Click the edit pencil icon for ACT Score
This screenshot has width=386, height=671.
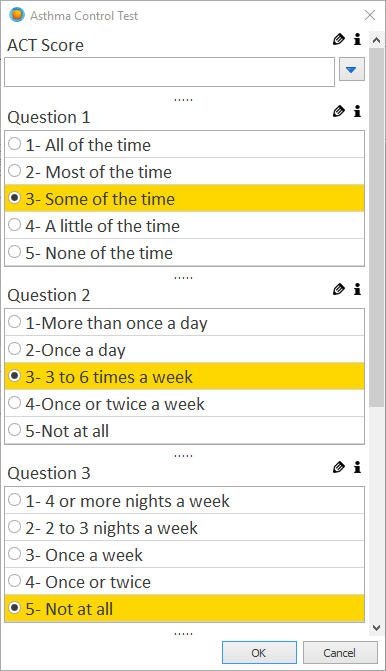point(338,39)
